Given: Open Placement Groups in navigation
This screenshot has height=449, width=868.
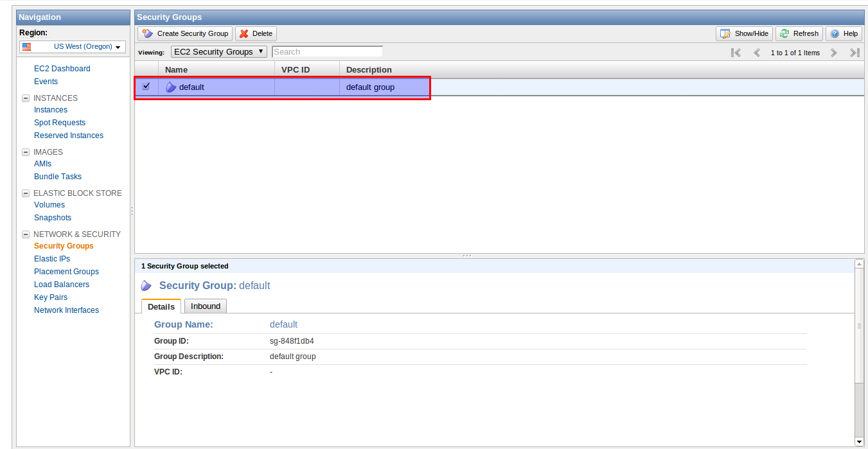Looking at the screenshot, I should pyautogui.click(x=66, y=272).
